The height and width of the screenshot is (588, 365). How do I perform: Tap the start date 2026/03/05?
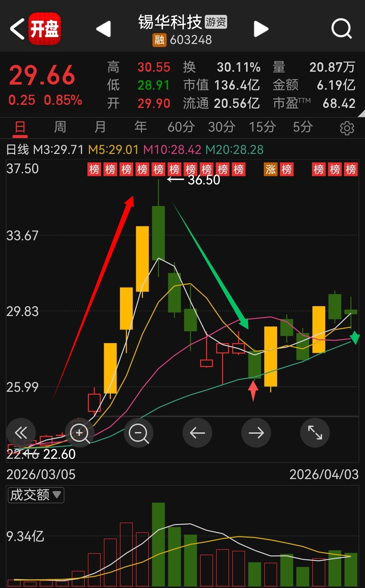tap(41, 475)
